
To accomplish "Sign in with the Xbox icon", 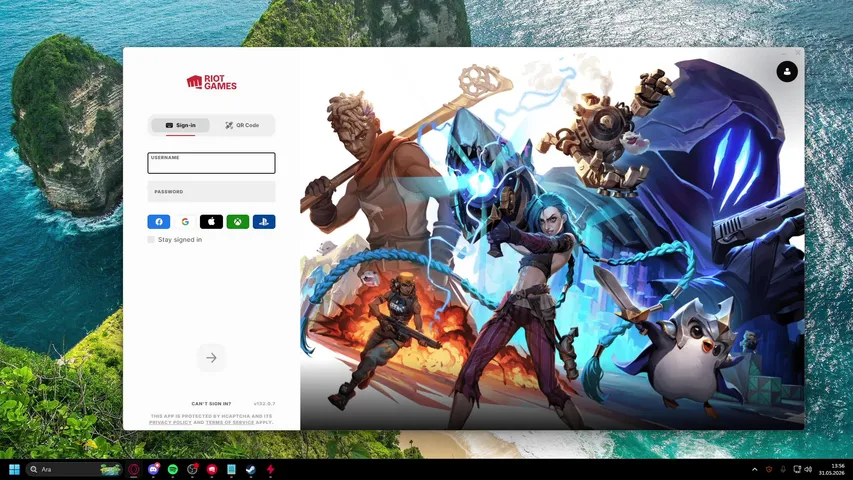I will (238, 221).
